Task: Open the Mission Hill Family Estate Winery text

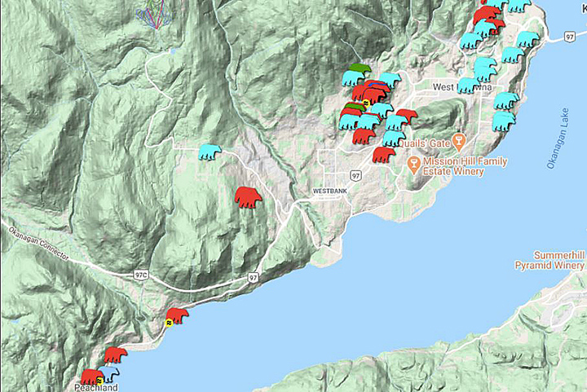Action: pyautogui.click(x=464, y=167)
